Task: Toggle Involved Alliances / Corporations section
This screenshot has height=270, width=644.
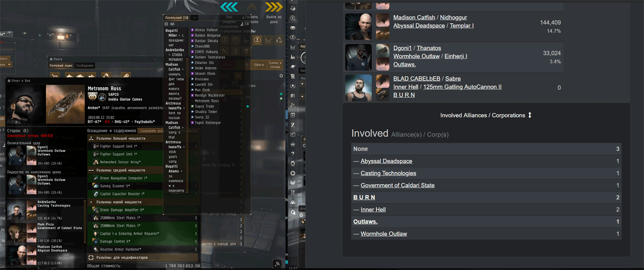Action: (486, 115)
